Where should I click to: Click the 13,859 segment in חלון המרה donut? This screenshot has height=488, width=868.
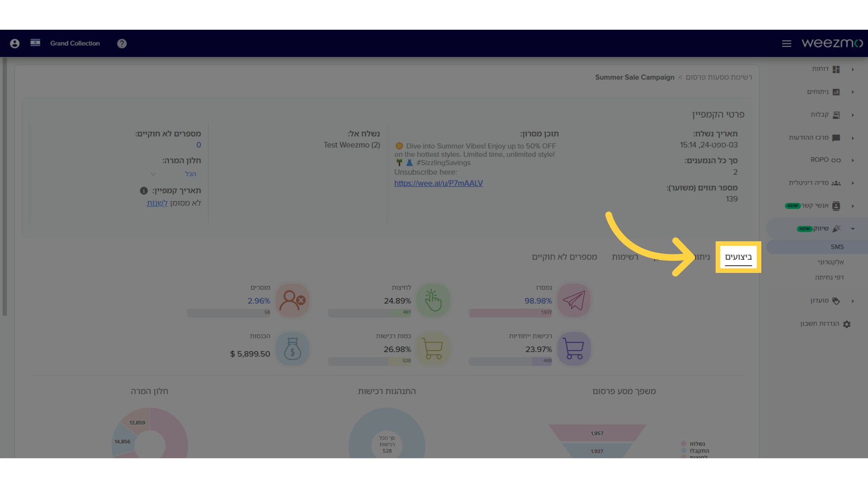coord(137,422)
